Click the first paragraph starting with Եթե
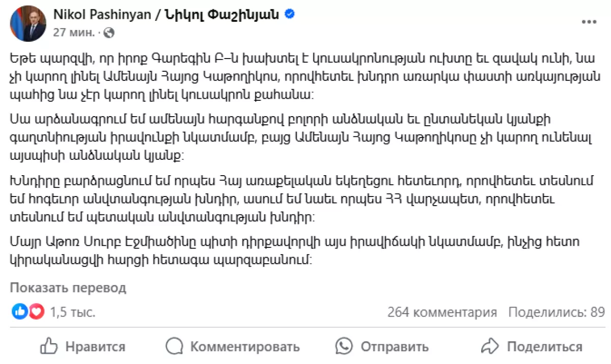 coord(300,77)
